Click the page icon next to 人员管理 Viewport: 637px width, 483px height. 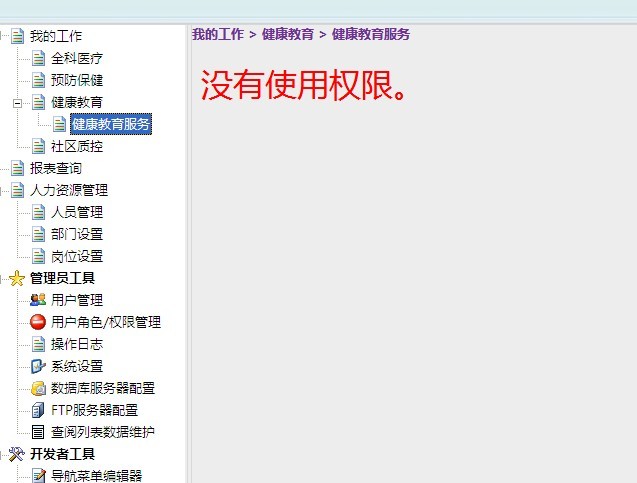click(39, 212)
